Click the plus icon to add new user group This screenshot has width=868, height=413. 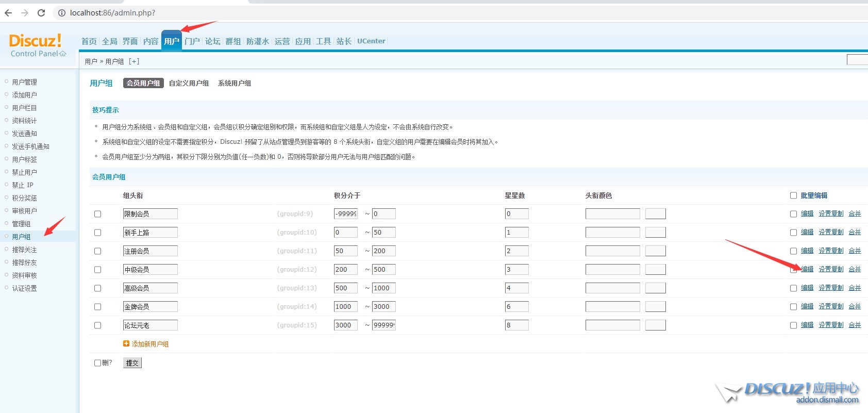click(126, 343)
